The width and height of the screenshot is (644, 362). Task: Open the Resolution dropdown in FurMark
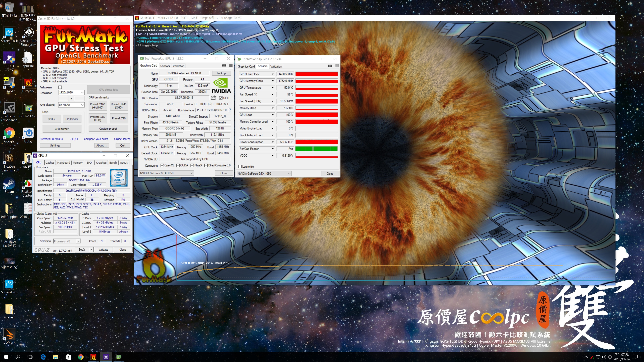pos(71,93)
